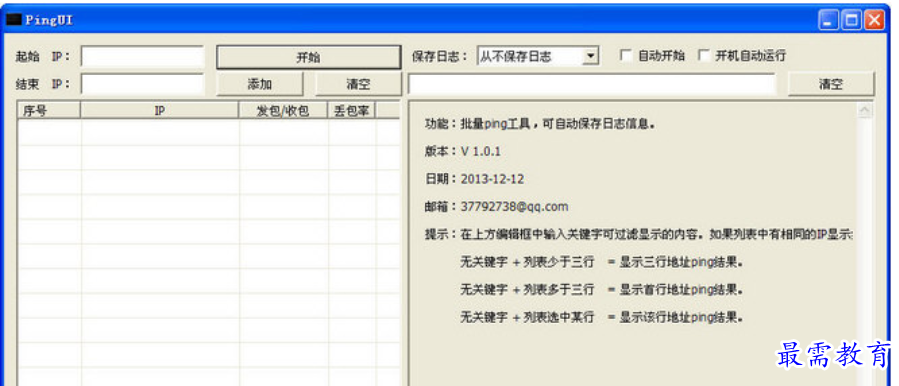
Task: Click the 丢包率 column header
Action: [351, 111]
